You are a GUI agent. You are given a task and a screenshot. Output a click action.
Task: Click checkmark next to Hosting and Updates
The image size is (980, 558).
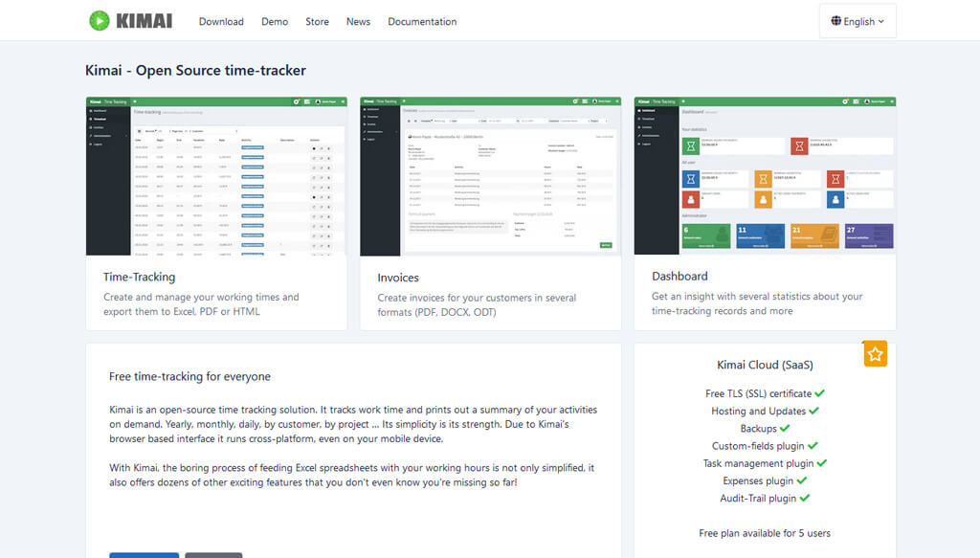[x=813, y=411]
